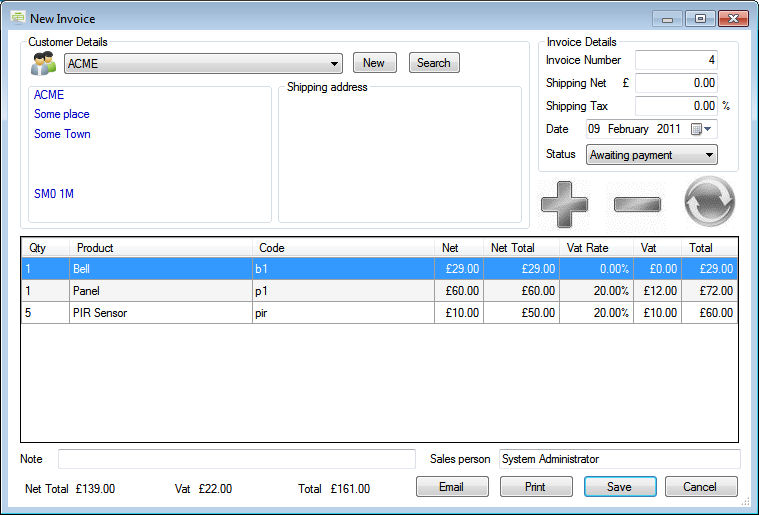The height and width of the screenshot is (515, 759).
Task: Click the plus icon to add item
Action: point(564,204)
